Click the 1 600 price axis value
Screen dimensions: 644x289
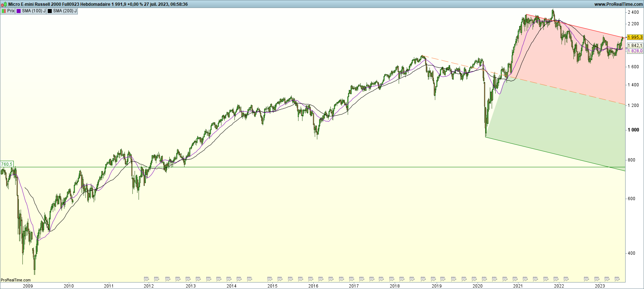[x=633, y=67]
